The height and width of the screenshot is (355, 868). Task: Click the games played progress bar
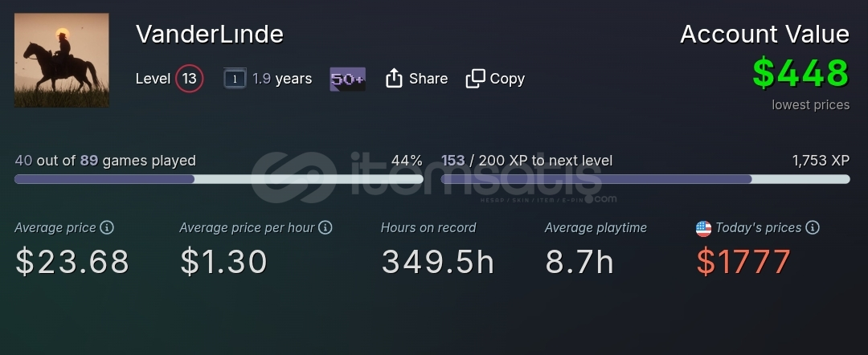click(219, 179)
